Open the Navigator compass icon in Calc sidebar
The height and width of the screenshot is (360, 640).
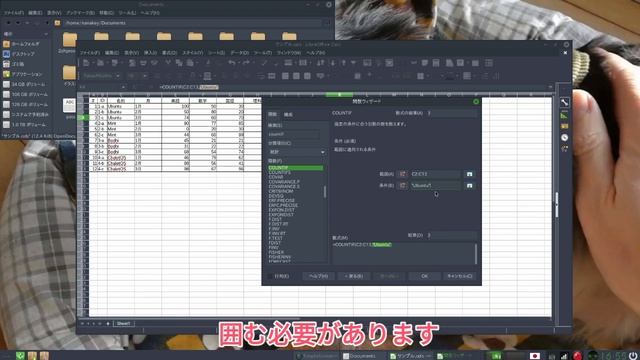click(x=564, y=138)
